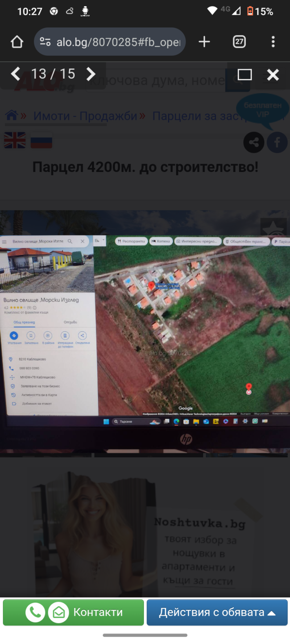Go to next gallery photo

(x=91, y=74)
